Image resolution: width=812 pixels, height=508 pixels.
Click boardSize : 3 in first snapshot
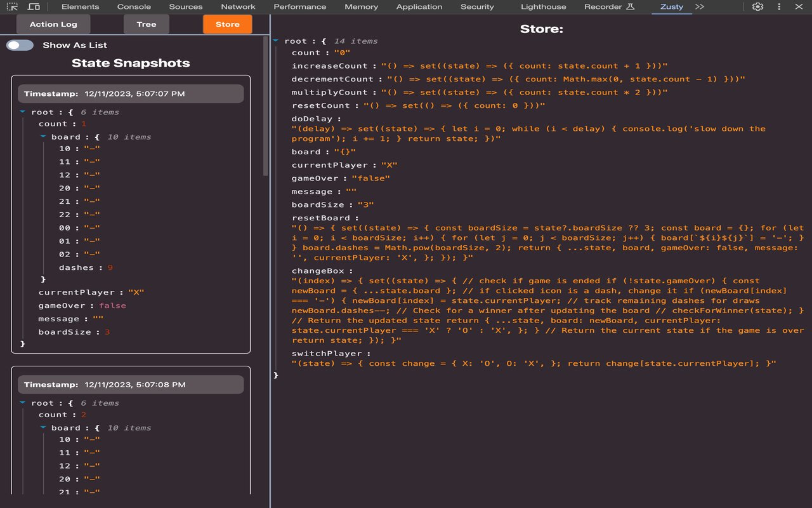tap(74, 332)
